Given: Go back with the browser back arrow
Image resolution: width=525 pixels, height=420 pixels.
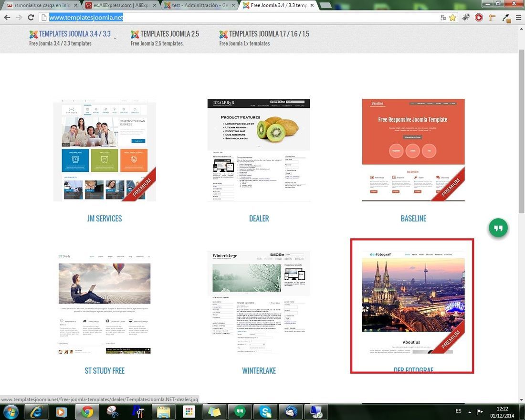Looking at the screenshot, I should click(7, 17).
